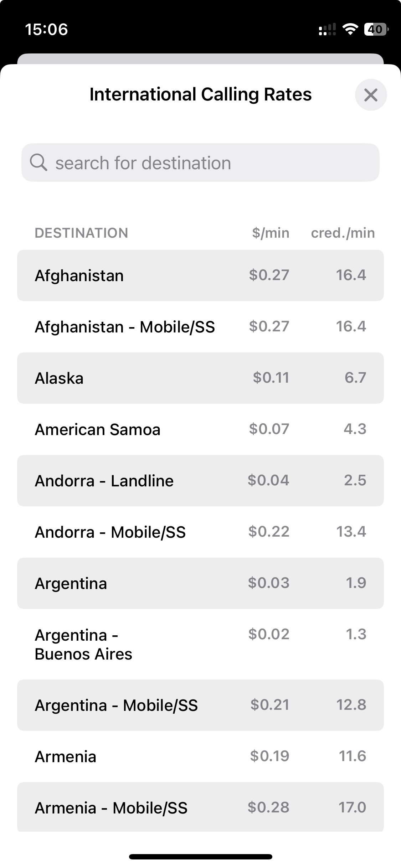Check the Wi-Fi status icon
The height and width of the screenshot is (868, 401).
point(350,29)
